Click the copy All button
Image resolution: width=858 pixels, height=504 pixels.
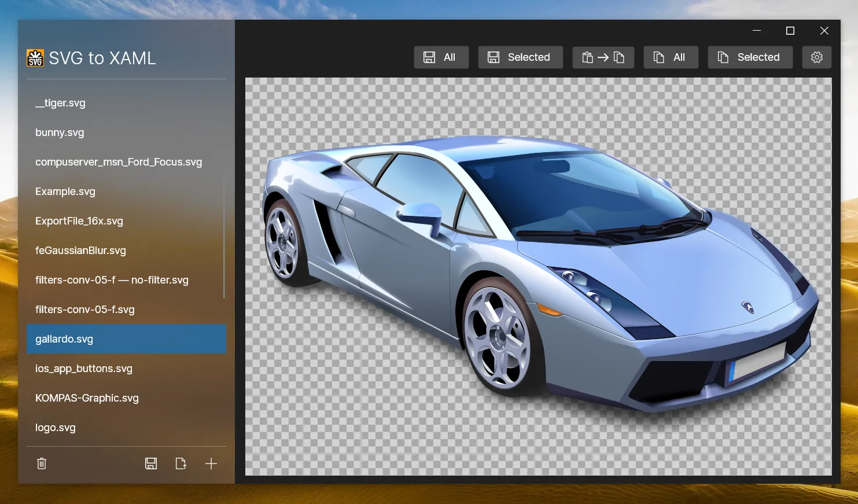[671, 57]
